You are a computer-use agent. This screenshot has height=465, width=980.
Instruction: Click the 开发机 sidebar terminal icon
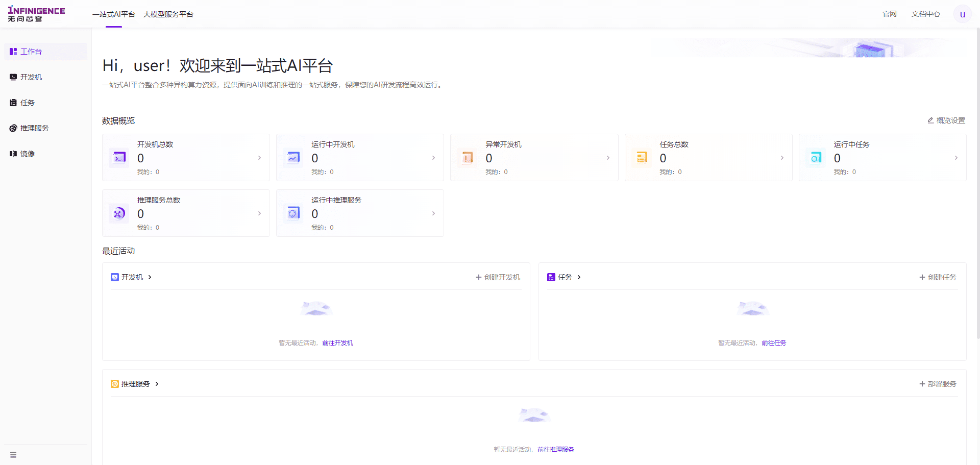coord(13,77)
